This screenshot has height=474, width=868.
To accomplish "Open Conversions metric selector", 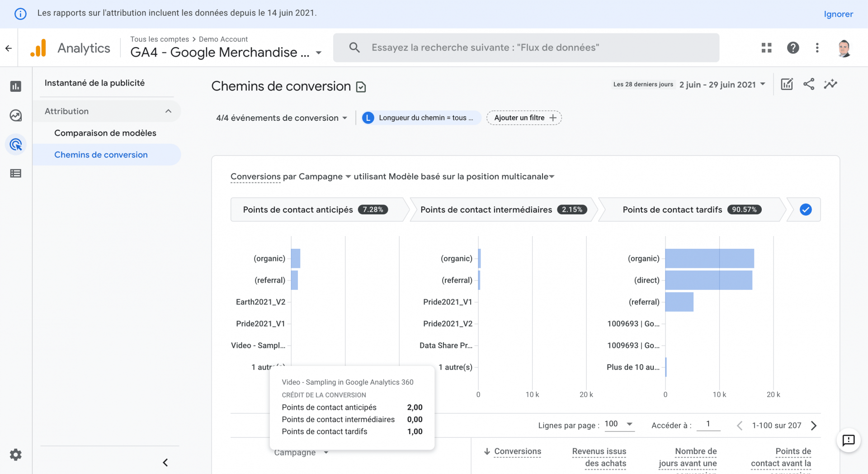I will pyautogui.click(x=255, y=176).
